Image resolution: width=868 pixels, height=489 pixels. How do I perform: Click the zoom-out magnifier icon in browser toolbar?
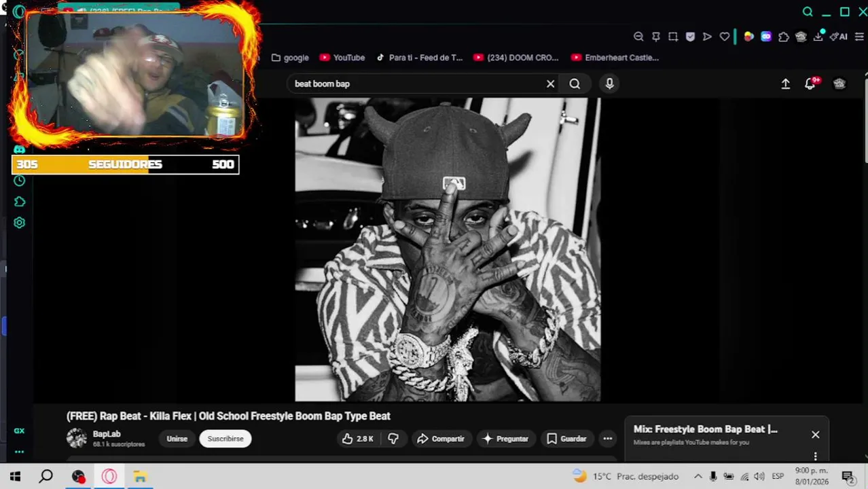coord(638,37)
